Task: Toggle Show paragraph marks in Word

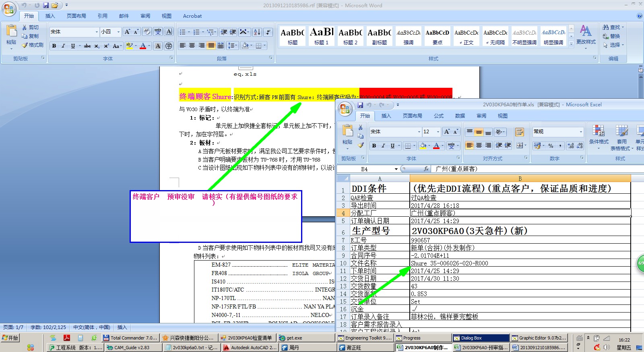Action: [268, 32]
